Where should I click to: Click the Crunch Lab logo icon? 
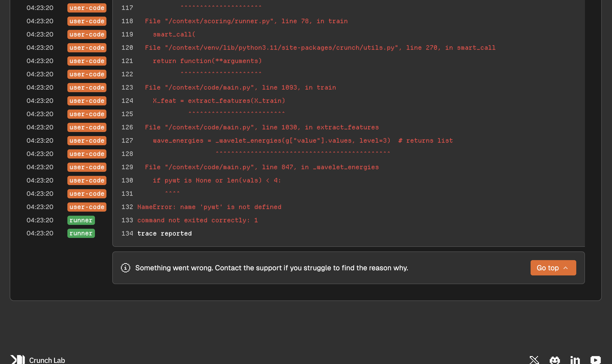click(18, 360)
